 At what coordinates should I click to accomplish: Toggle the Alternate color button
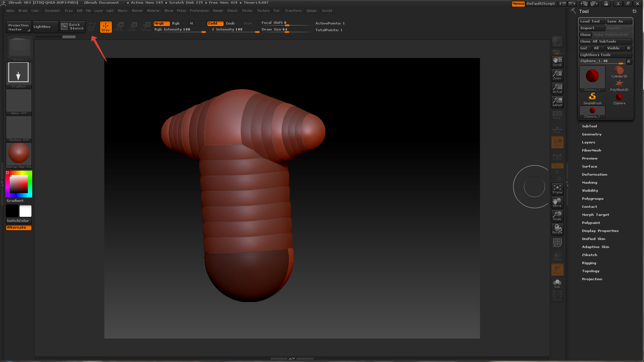coord(19,228)
